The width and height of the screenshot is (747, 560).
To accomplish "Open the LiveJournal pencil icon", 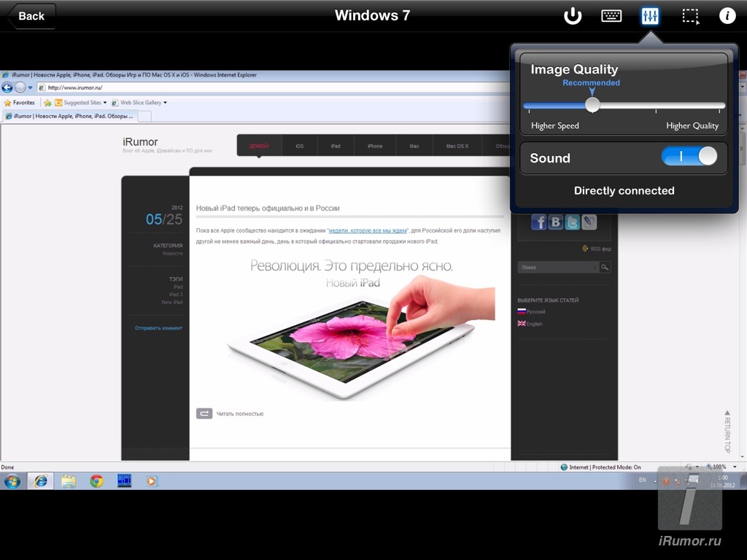I will [589, 222].
